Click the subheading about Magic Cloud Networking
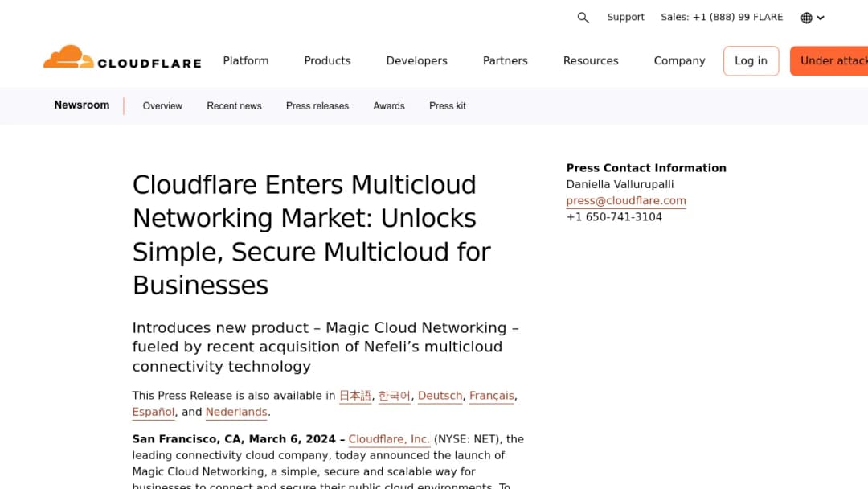This screenshot has width=868, height=489. click(x=325, y=347)
